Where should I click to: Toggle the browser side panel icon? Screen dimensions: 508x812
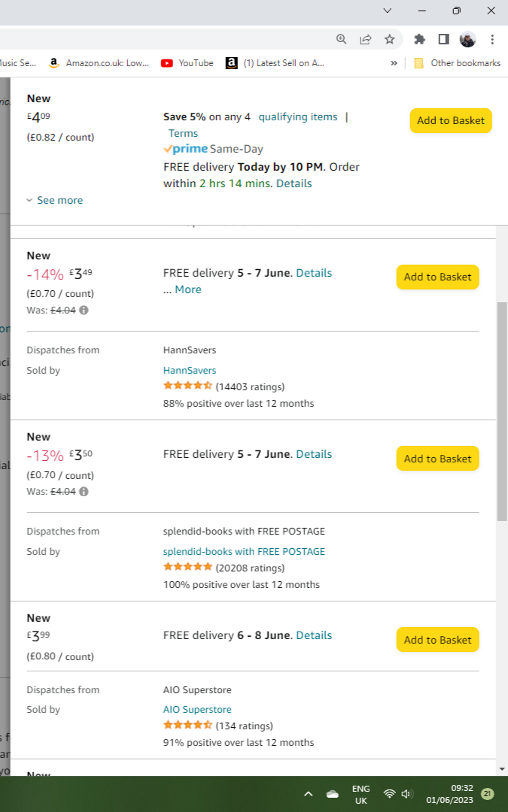444,39
